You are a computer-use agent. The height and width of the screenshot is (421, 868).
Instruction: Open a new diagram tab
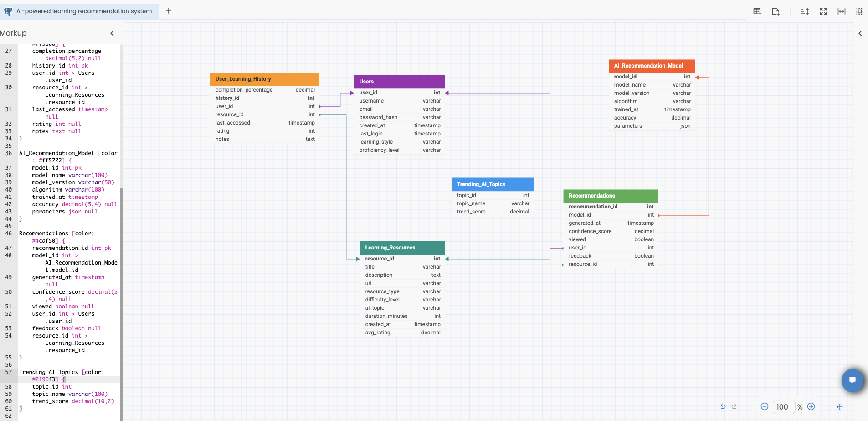click(169, 11)
